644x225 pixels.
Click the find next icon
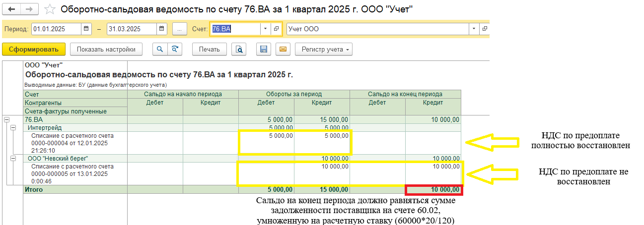coord(174,49)
